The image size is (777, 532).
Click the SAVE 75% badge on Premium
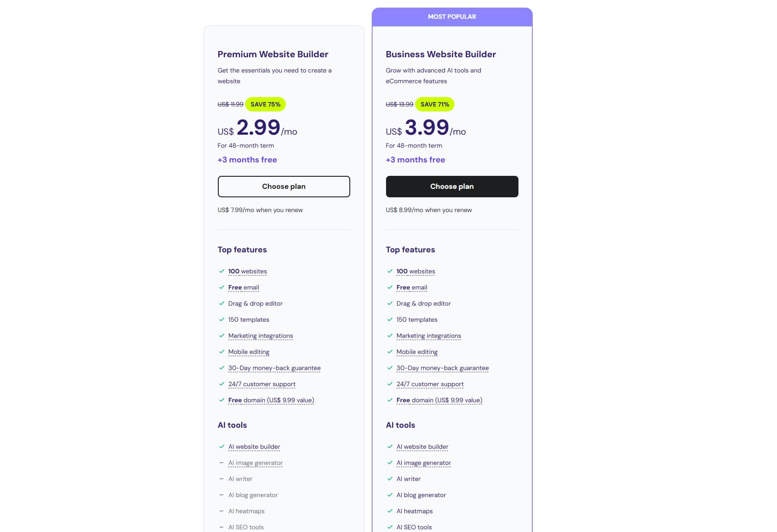pos(265,104)
